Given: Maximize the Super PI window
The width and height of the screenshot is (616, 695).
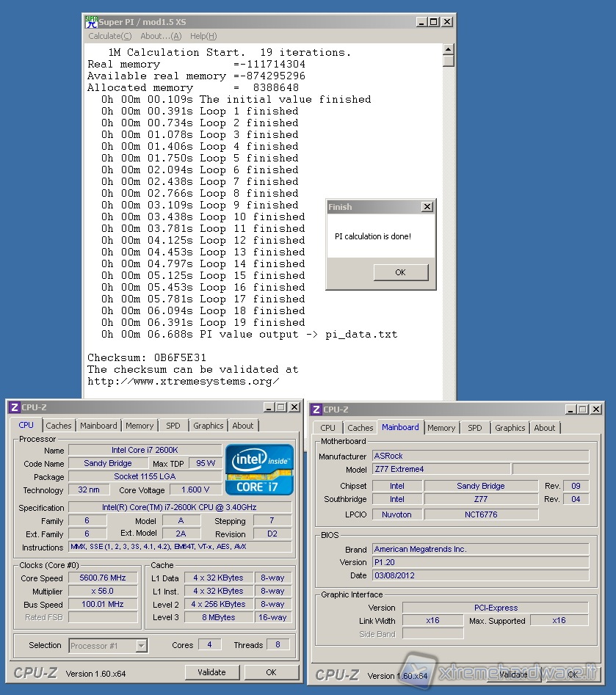Looking at the screenshot, I should [434, 22].
